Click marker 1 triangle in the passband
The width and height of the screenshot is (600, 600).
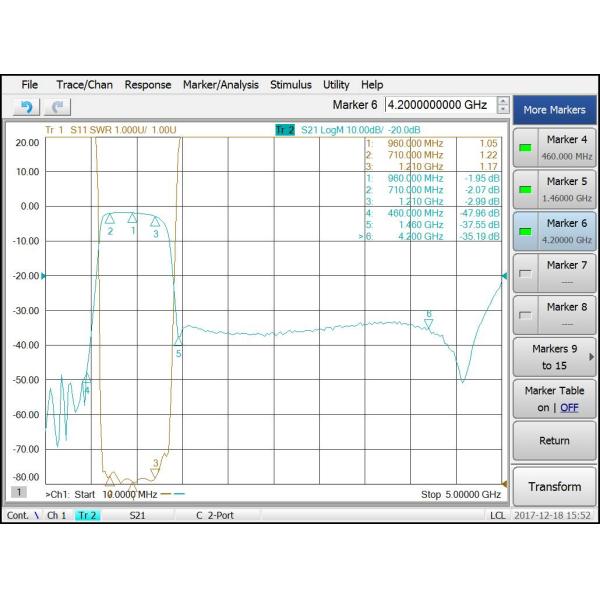click(133, 219)
